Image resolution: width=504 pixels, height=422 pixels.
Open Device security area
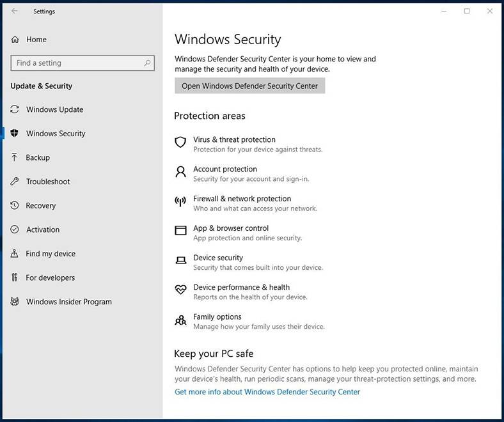click(x=218, y=258)
